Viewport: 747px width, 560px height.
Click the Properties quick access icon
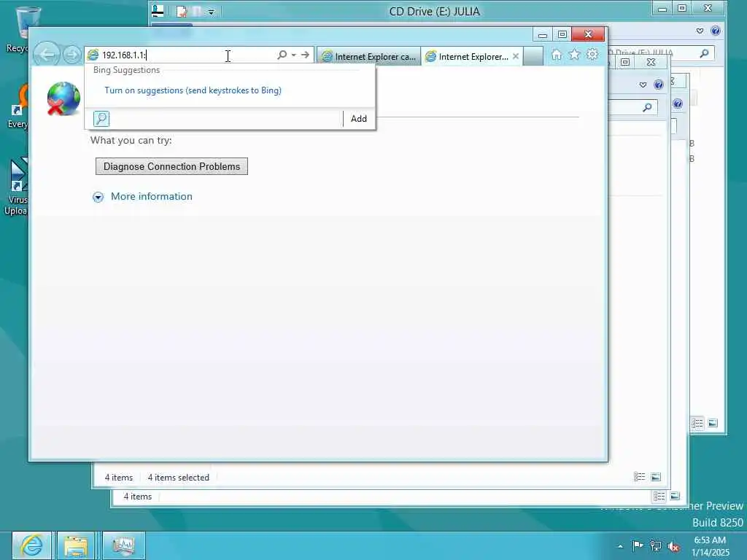click(182, 12)
